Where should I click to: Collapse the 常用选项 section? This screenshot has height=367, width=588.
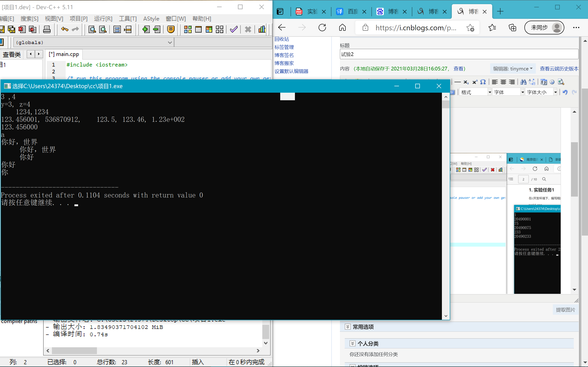[348, 327]
